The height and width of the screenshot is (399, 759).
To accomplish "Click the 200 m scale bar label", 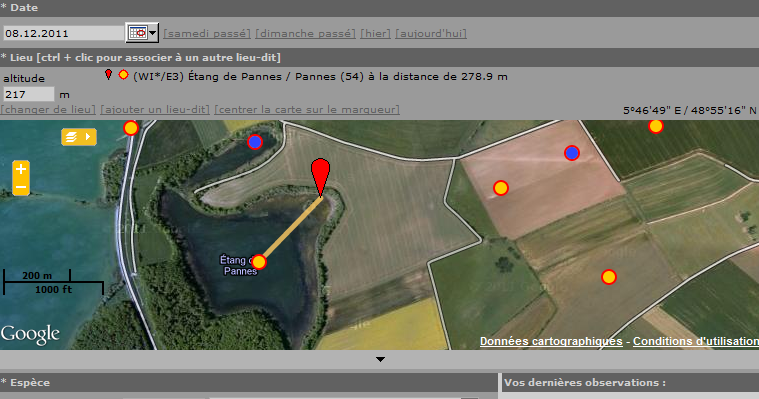I will point(37,276).
